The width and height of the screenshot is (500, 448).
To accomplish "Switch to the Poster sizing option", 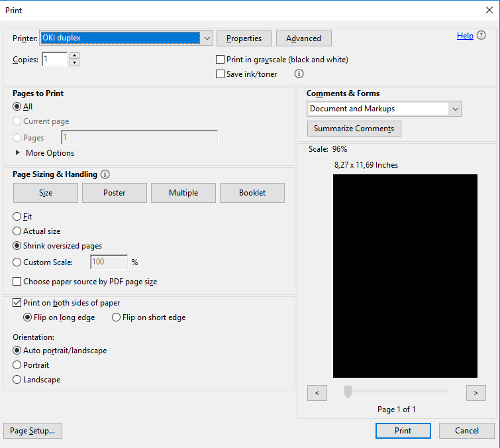I will [x=115, y=193].
